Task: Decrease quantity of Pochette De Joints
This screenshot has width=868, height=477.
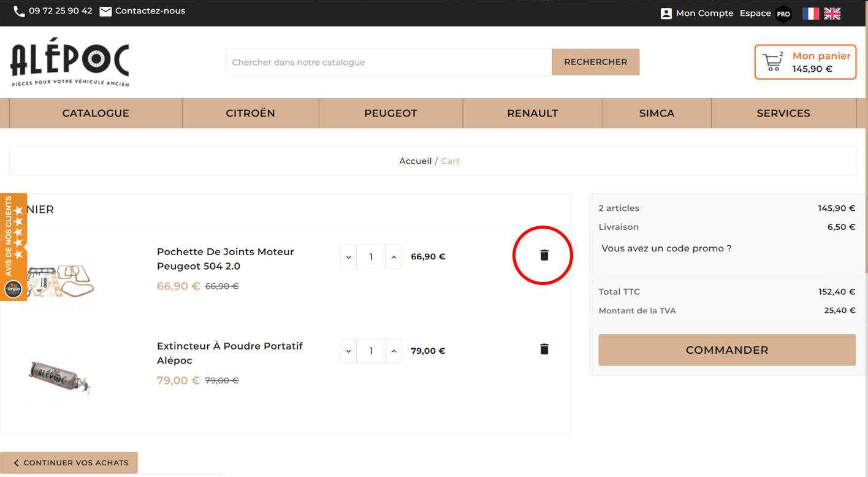Action: coord(349,257)
